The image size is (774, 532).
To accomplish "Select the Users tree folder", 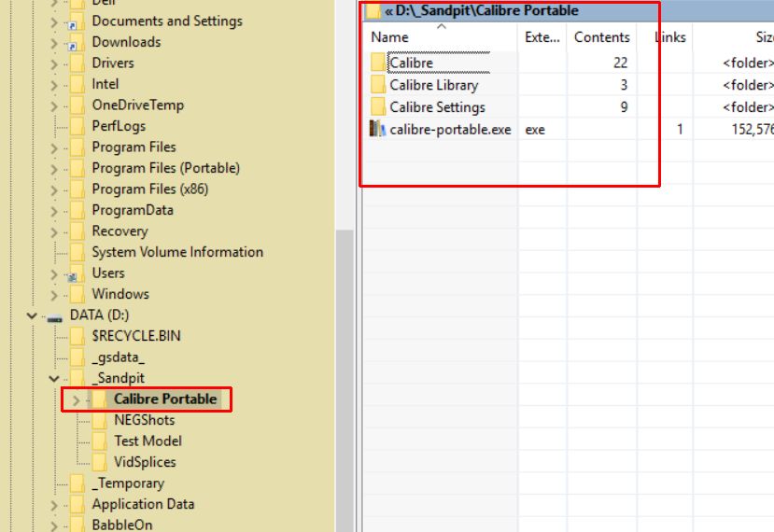I will [108, 273].
